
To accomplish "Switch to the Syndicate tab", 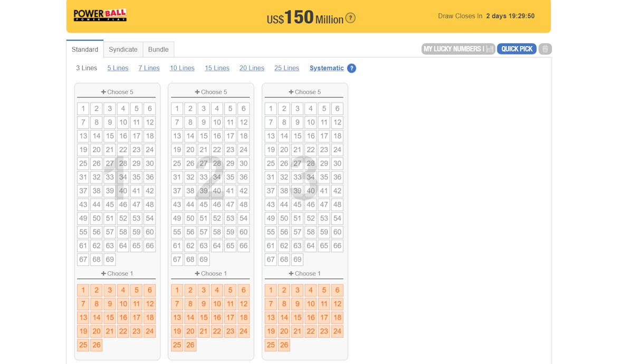I will 123,50.
